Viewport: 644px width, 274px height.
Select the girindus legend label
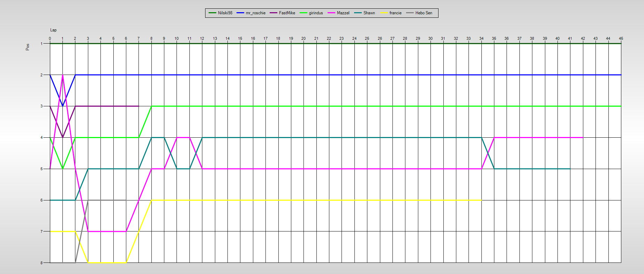point(316,13)
